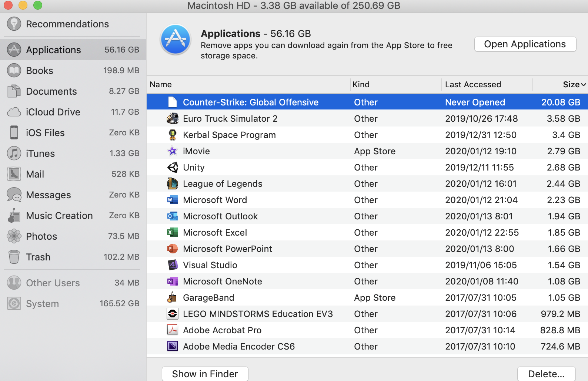Click the Open Applications button
Viewport: 588px width, 381px height.
(x=525, y=44)
